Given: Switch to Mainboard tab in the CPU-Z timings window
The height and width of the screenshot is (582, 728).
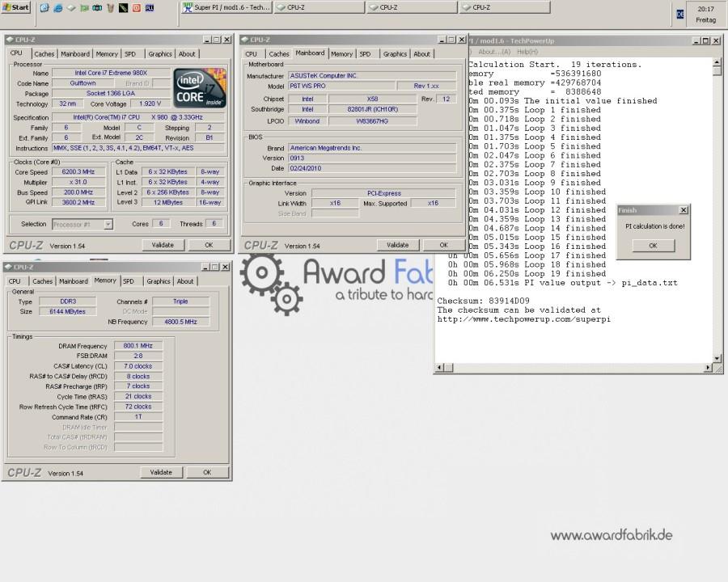Looking at the screenshot, I should click(x=74, y=281).
